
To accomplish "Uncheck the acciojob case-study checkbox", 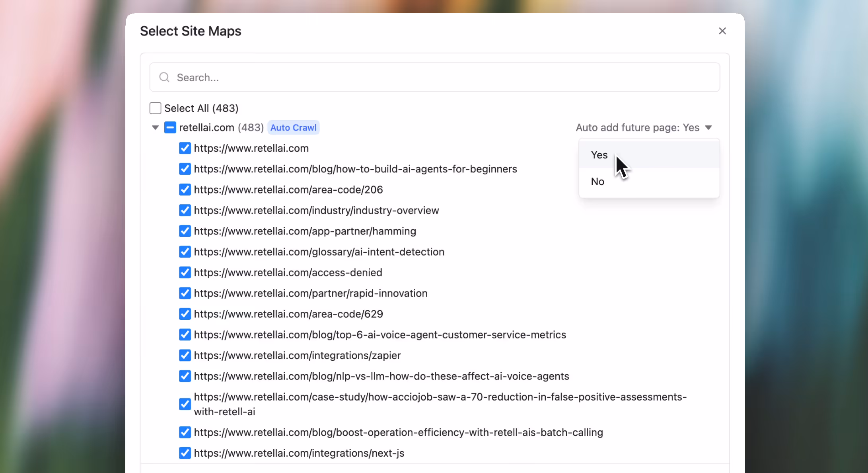I will coord(185,404).
